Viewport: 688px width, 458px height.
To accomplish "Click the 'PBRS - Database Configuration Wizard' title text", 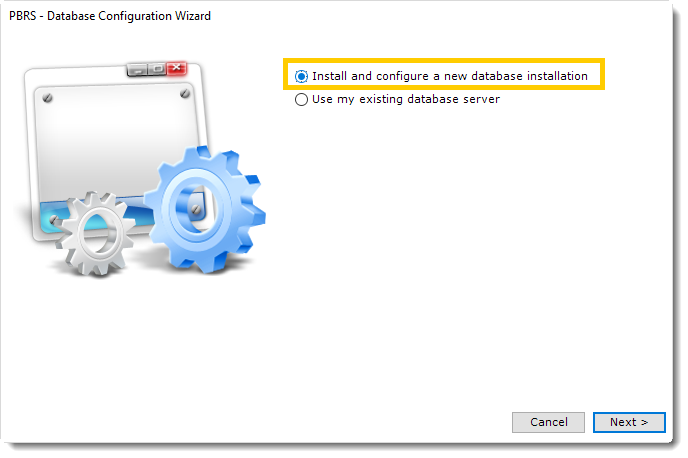I will pos(110,16).
